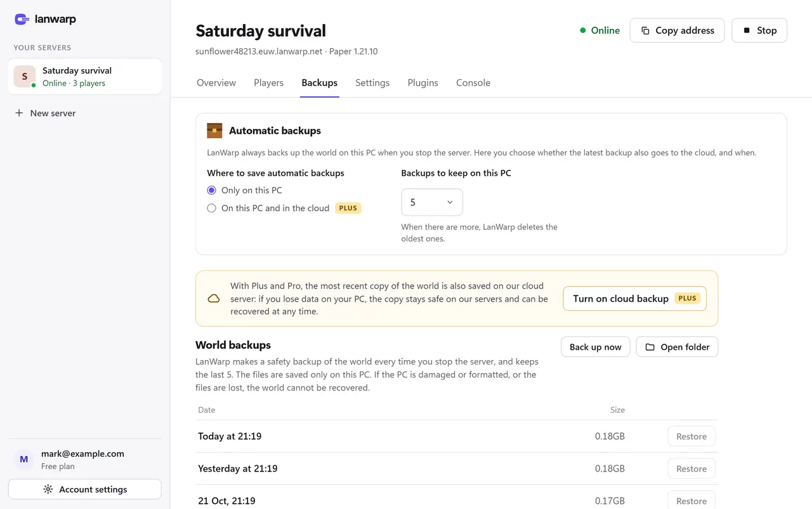Click the Saturday survival server avatar
The image size is (812, 509).
25,77
